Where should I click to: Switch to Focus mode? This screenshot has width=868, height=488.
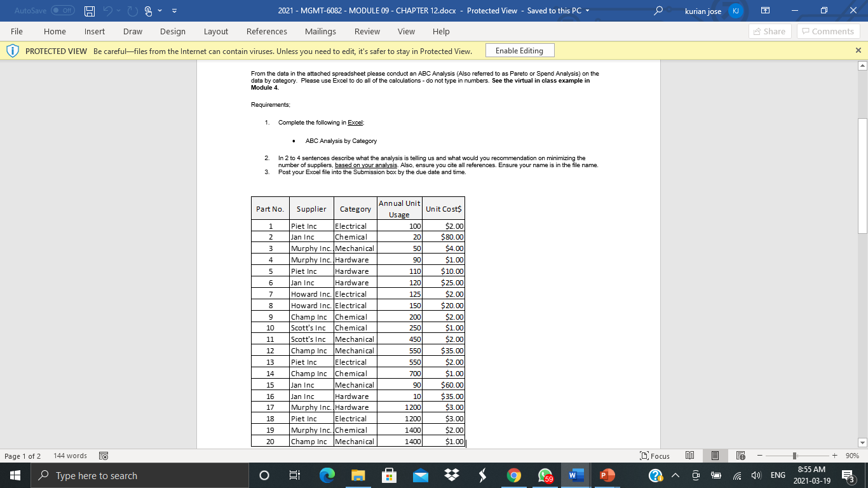point(656,456)
